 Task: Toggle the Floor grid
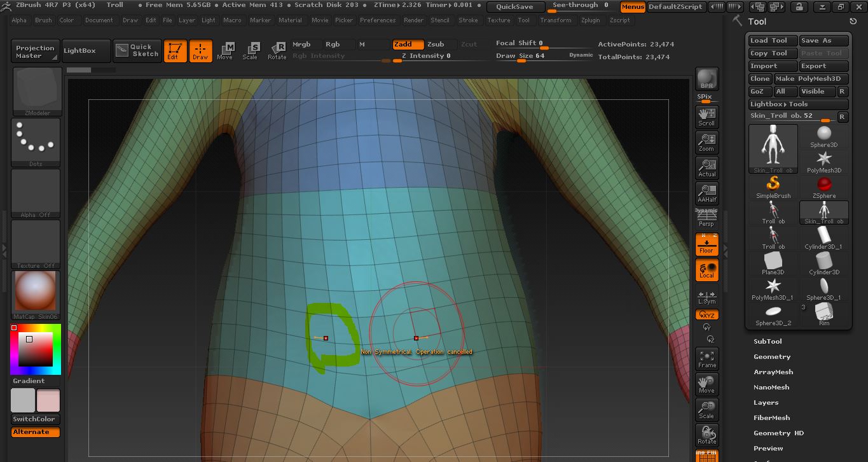pyautogui.click(x=706, y=244)
